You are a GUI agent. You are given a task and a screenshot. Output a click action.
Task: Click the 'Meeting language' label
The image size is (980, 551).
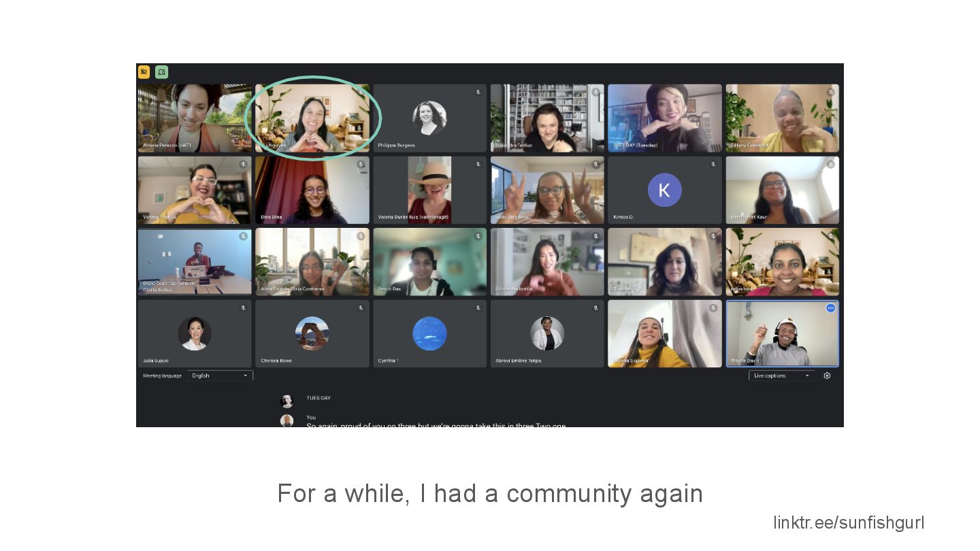[x=162, y=375]
